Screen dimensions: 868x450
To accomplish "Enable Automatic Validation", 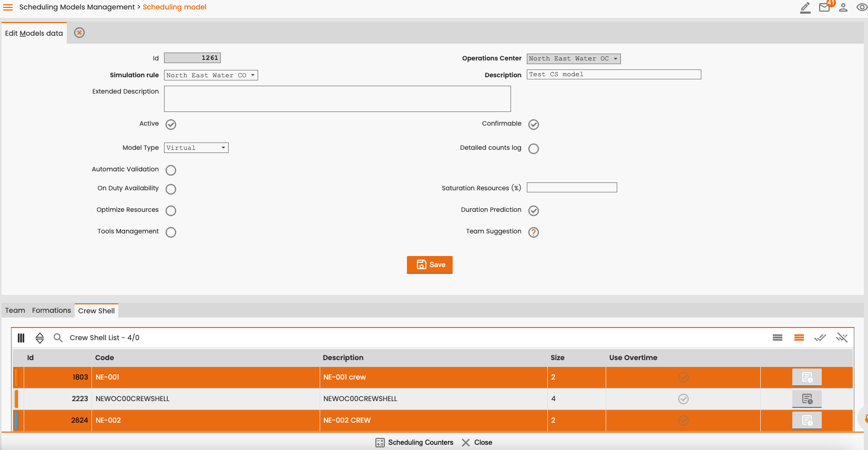I will coord(171,170).
